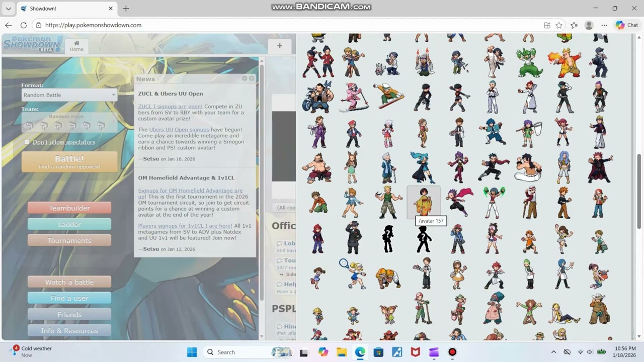Pick the tennis player avatar with racket
Image resolution: width=644 pixels, height=362 pixels.
[353, 273]
